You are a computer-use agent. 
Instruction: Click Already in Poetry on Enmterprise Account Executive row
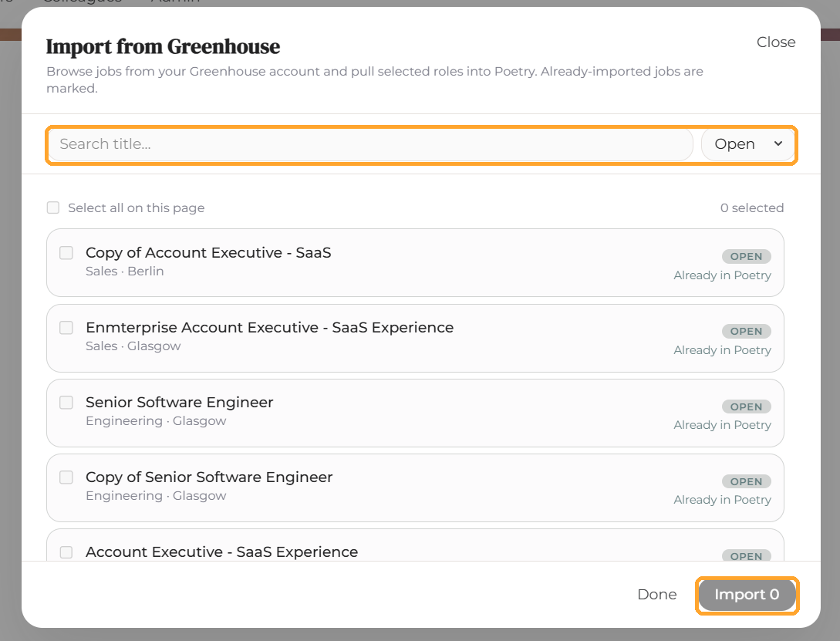722,350
